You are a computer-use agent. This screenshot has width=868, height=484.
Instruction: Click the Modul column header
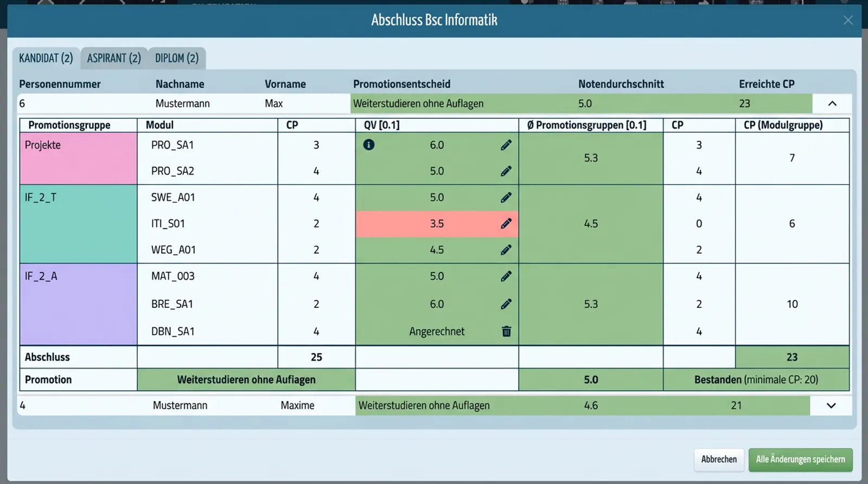tap(159, 125)
